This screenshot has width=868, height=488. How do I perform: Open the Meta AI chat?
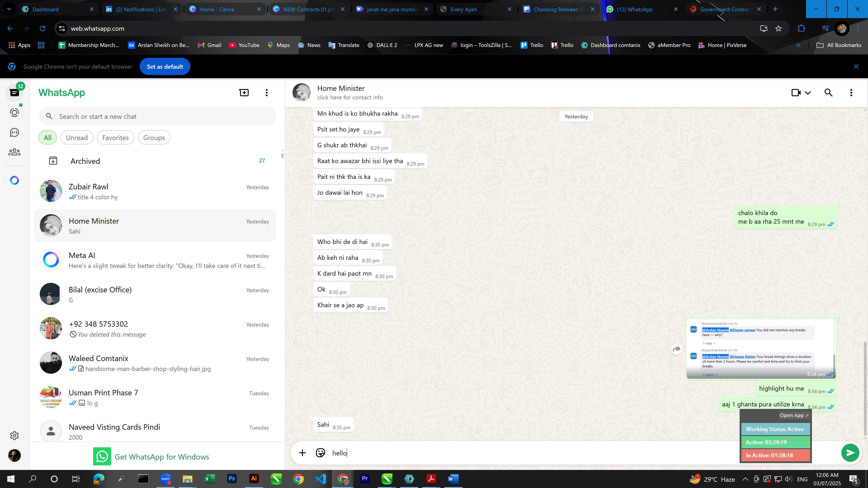[x=155, y=260]
